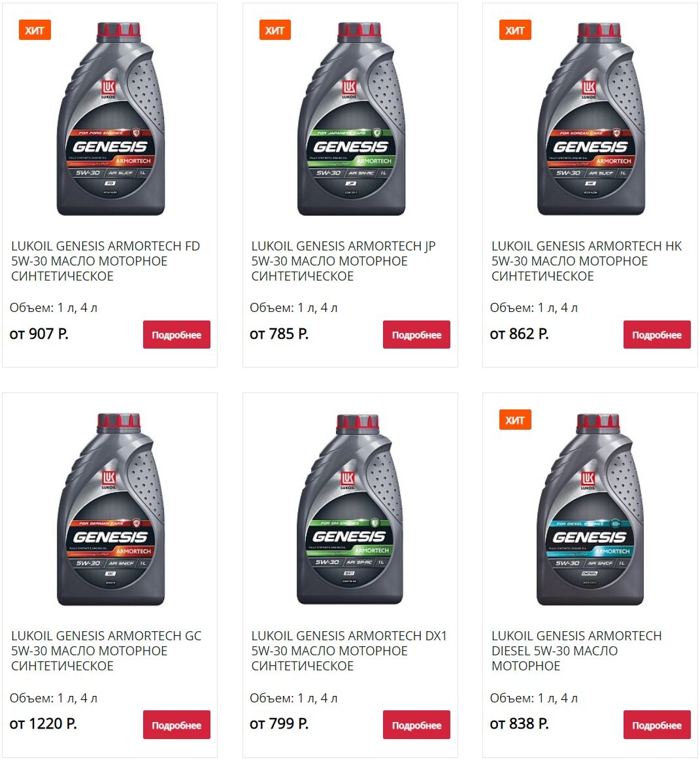Open the LUKOIL GENESIS ARMORTECH JP title link
The height and width of the screenshot is (760, 700).
click(343, 261)
